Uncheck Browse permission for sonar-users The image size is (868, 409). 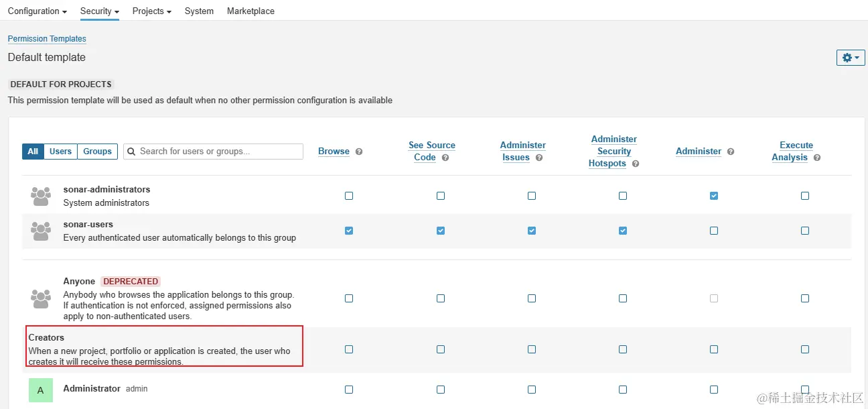point(349,231)
